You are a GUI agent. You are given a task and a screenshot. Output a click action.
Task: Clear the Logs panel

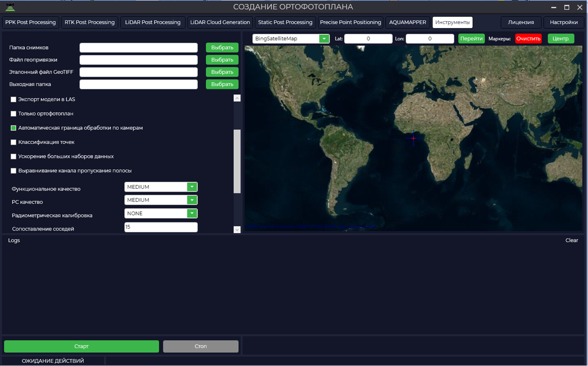click(572, 241)
